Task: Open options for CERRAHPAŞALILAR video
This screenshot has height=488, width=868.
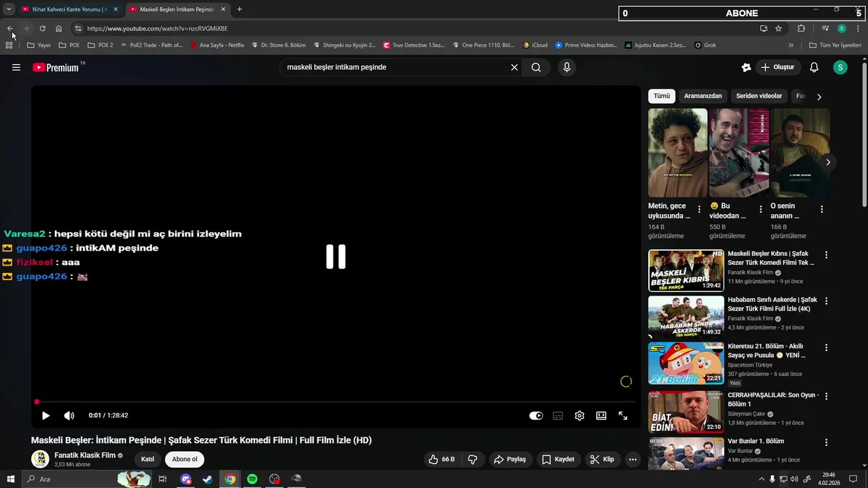Action: click(826, 396)
